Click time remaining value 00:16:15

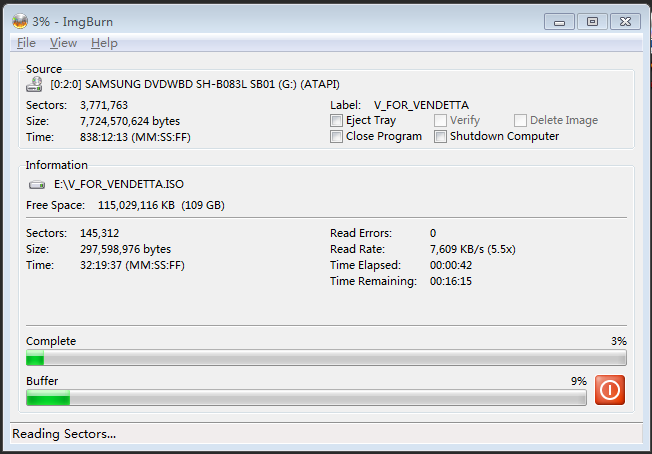pyautogui.click(x=451, y=281)
